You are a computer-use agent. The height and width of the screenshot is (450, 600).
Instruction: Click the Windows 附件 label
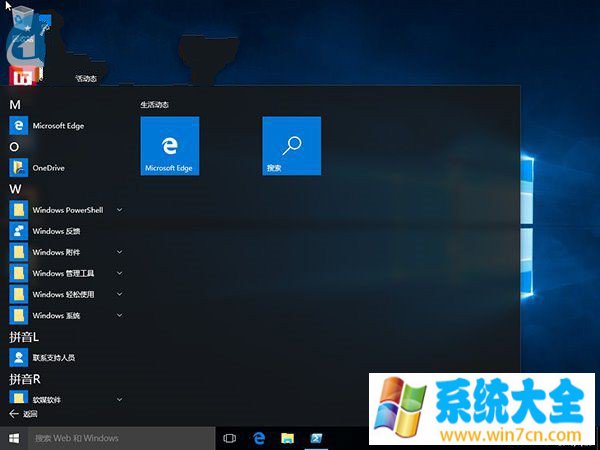[x=56, y=252]
